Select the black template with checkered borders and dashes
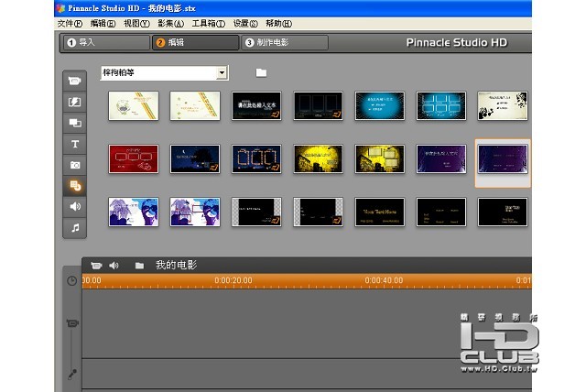The height and width of the screenshot is (392, 586). pyautogui.click(x=318, y=212)
